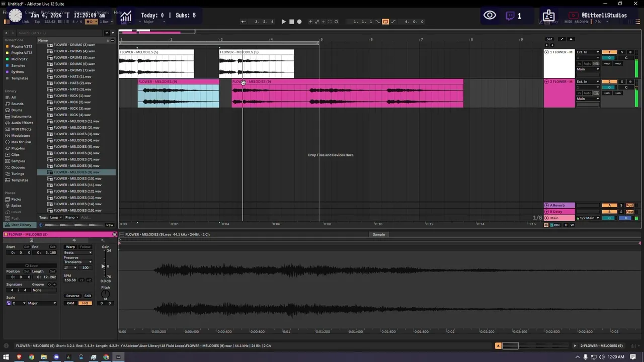Select the User Library place

pos(21,225)
